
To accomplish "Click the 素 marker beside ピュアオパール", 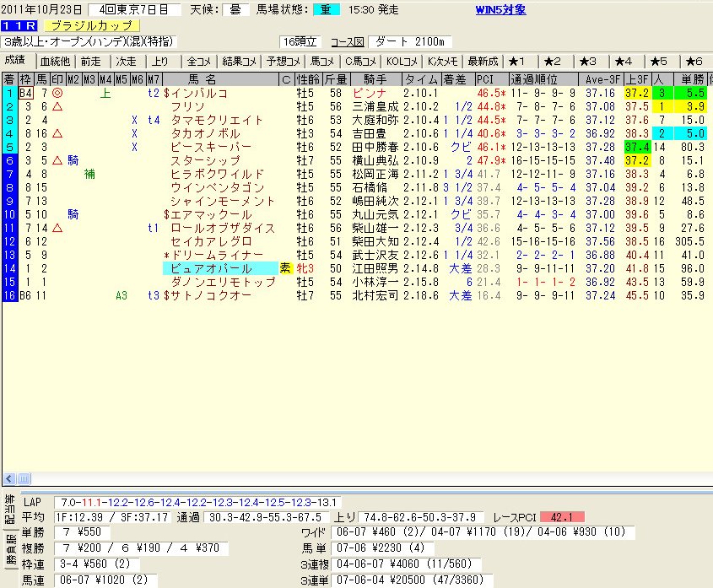I will (285, 268).
